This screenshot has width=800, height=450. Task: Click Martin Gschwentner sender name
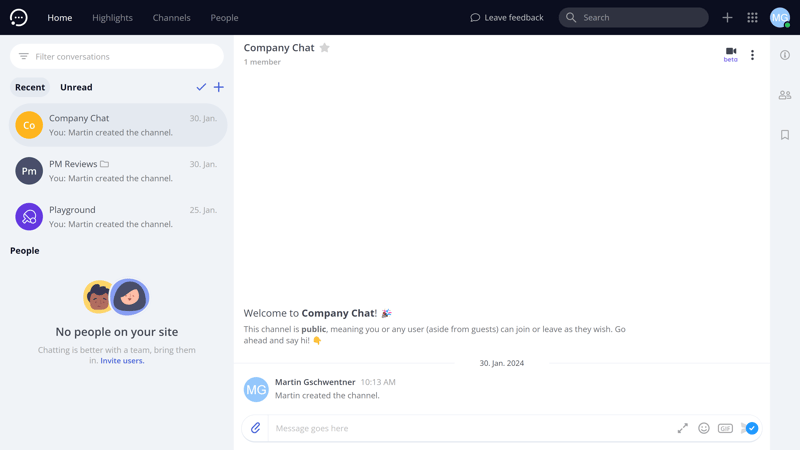(315, 382)
